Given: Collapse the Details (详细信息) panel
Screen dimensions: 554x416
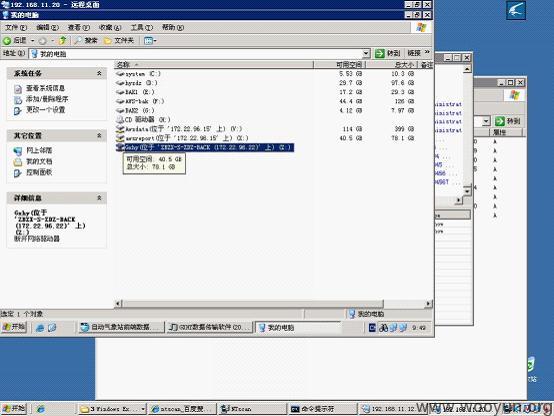Looking at the screenshot, I should 99,198.
